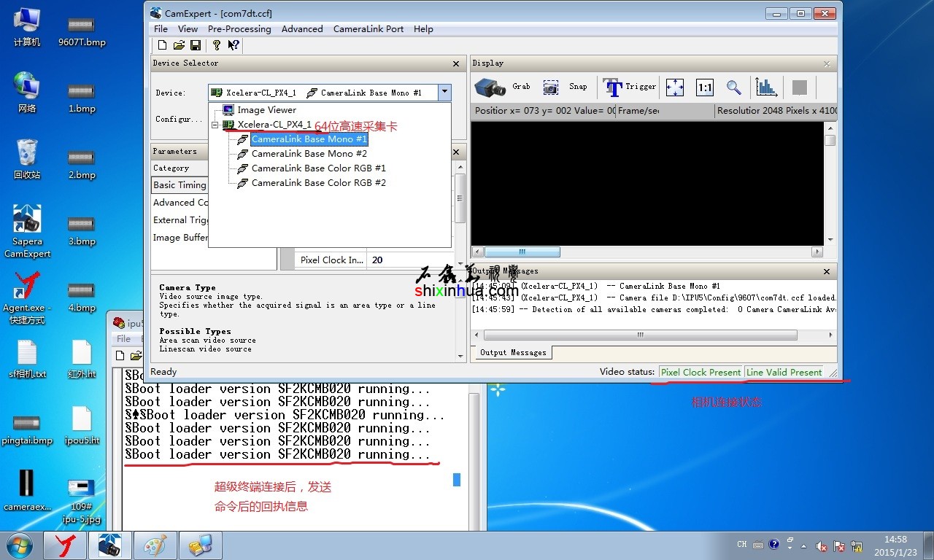This screenshot has height=560, width=934.
Task: Start acquisition with the Grab camera icon
Action: (x=490, y=87)
